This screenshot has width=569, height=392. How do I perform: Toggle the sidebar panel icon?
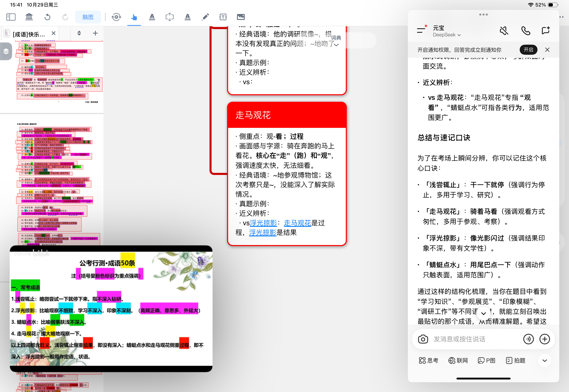11,17
